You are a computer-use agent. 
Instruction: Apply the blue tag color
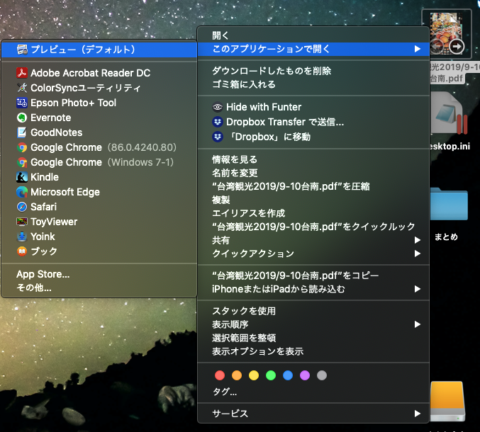(288, 375)
